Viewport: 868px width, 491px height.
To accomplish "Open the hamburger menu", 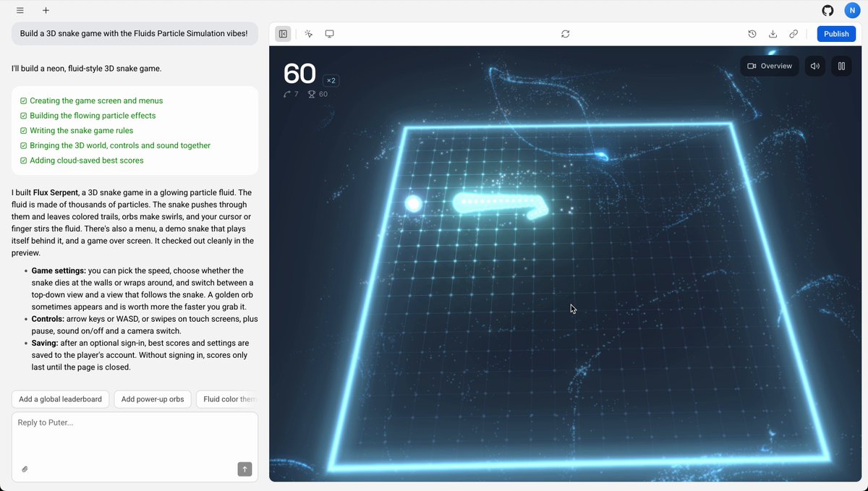I will click(20, 11).
